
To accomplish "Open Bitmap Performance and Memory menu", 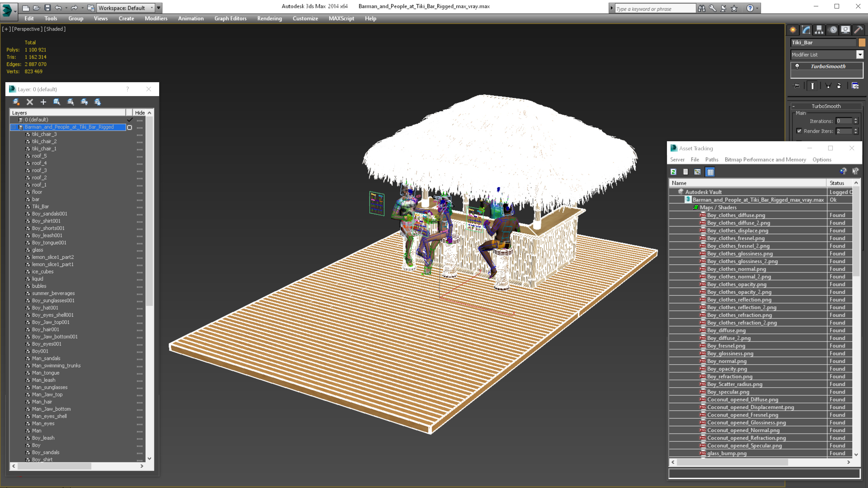I will point(765,160).
